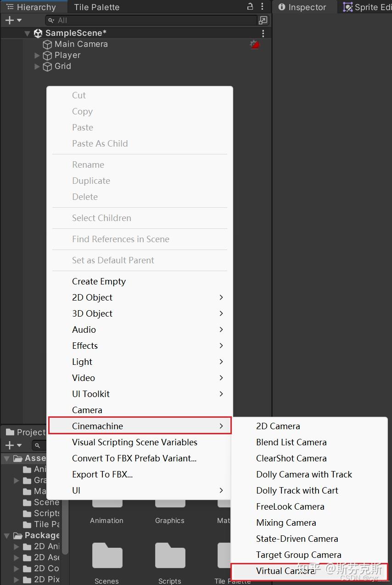Select Virtual Camera from Cinemachine submenu
The width and height of the screenshot is (392, 585).
pyautogui.click(x=286, y=571)
